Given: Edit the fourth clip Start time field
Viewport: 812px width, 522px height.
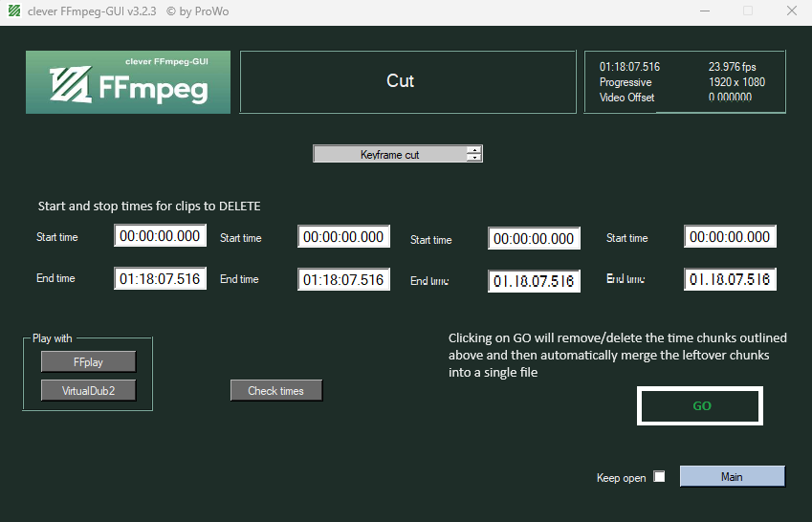Looking at the screenshot, I should 730,237.
